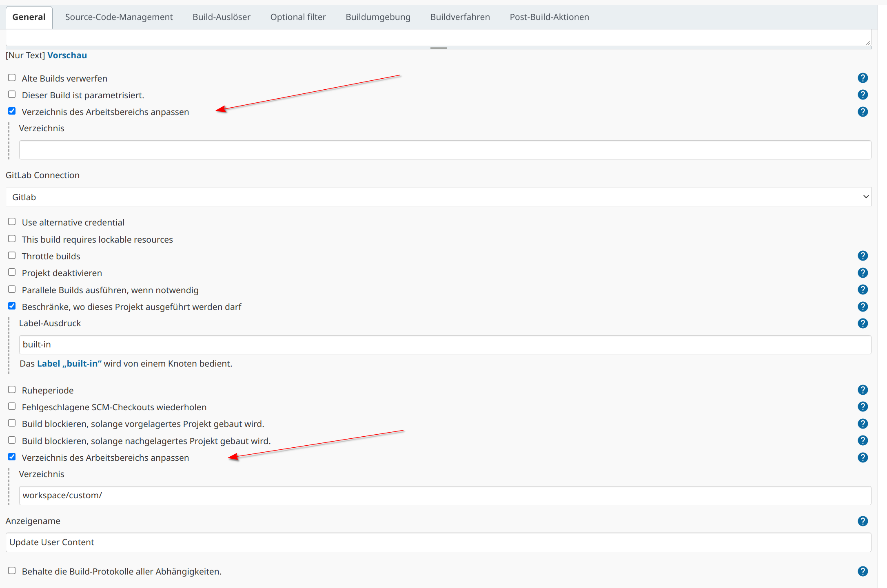Show help for Throttle builds
The image size is (887, 588).
tap(863, 256)
